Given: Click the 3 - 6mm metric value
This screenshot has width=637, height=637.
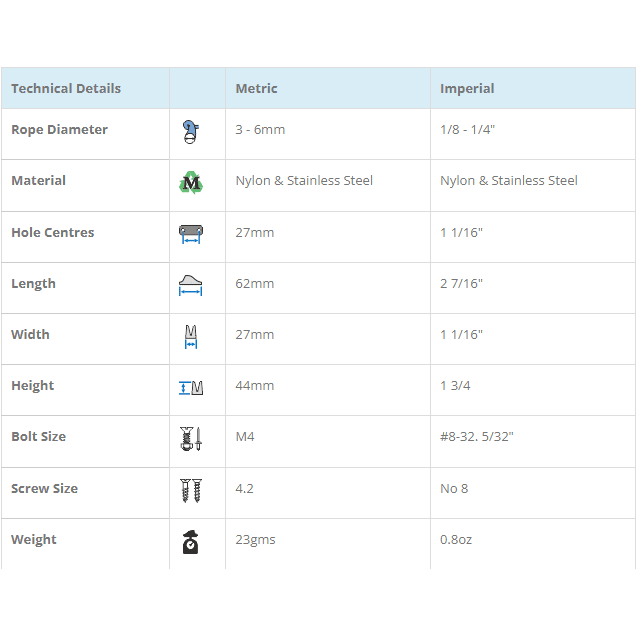Looking at the screenshot, I should click(260, 130).
